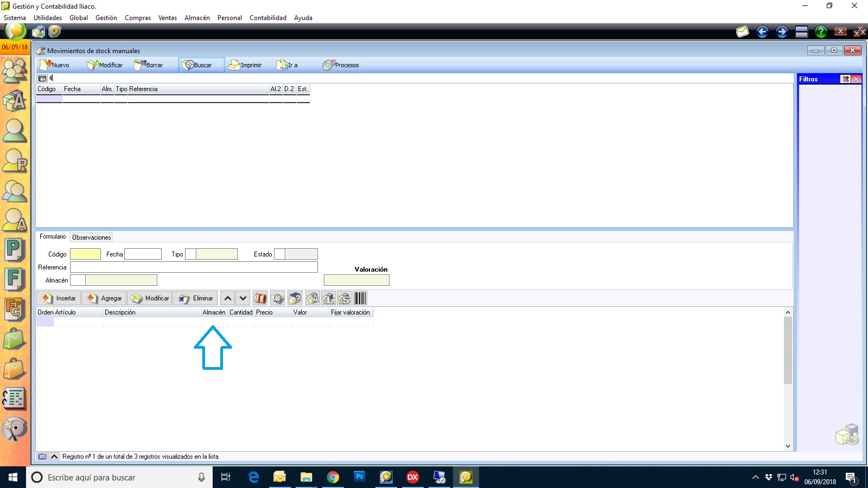Click the boxes 'A' article icon in the lines toolbar
Screen dimensions: 868x488
[x=312, y=298]
